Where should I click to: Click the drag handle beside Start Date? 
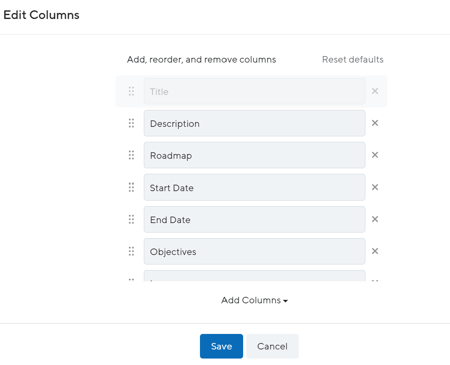coord(131,187)
